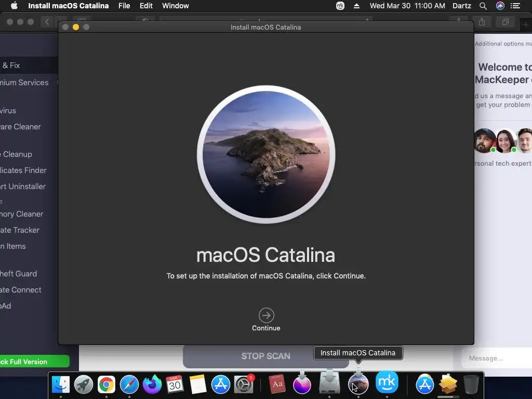
Task: Click the share icon in background toolbar
Action: click(x=482, y=22)
